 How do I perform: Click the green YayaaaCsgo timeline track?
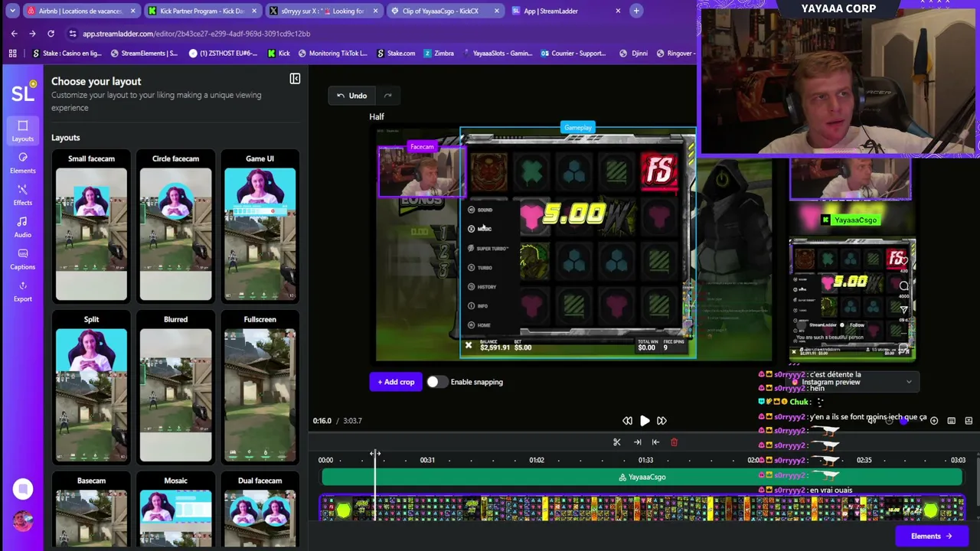pyautogui.click(x=642, y=478)
